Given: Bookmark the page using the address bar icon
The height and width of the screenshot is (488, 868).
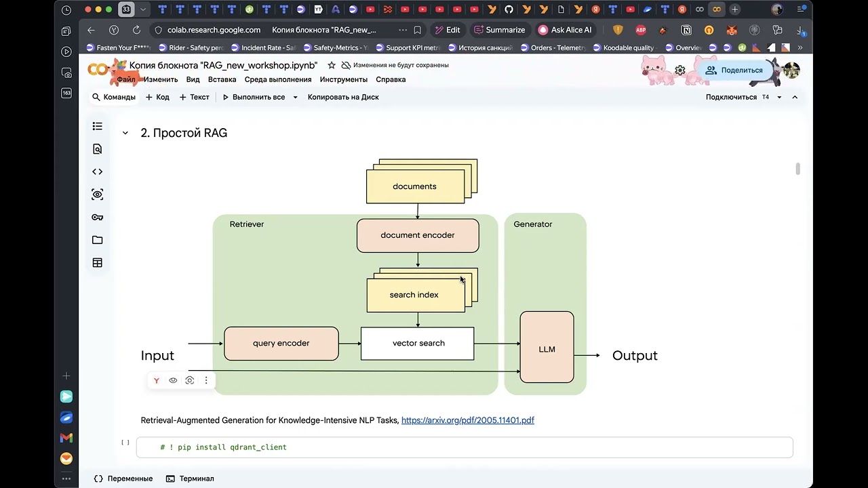Looking at the screenshot, I should coord(418,30).
